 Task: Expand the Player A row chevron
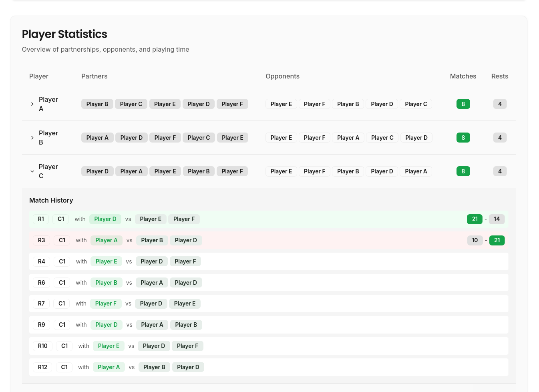(32, 104)
